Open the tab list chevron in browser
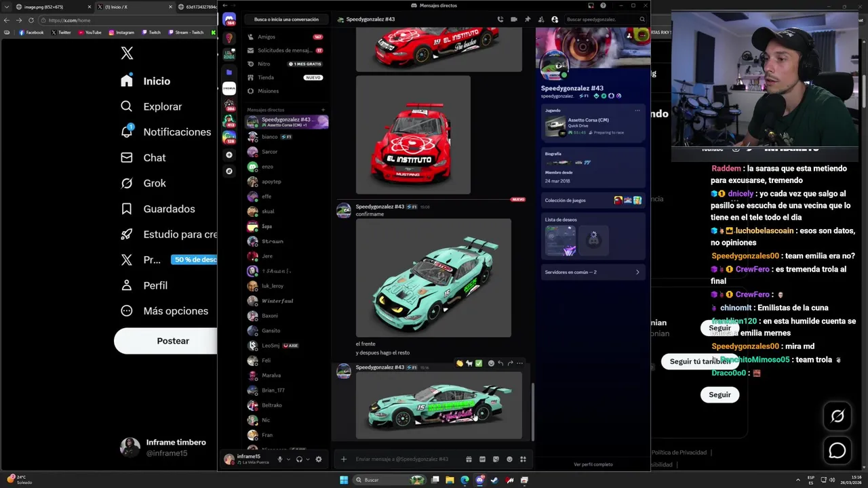This screenshot has height=488, width=868. pos(7,7)
